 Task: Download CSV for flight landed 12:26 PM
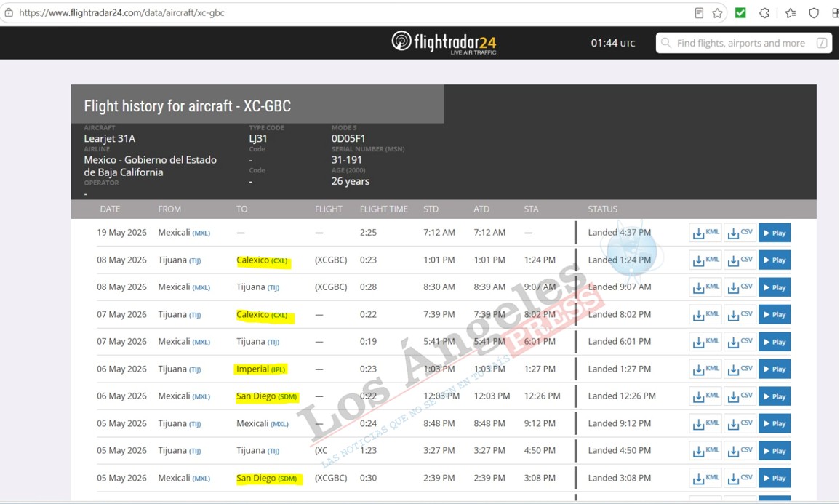(x=740, y=396)
